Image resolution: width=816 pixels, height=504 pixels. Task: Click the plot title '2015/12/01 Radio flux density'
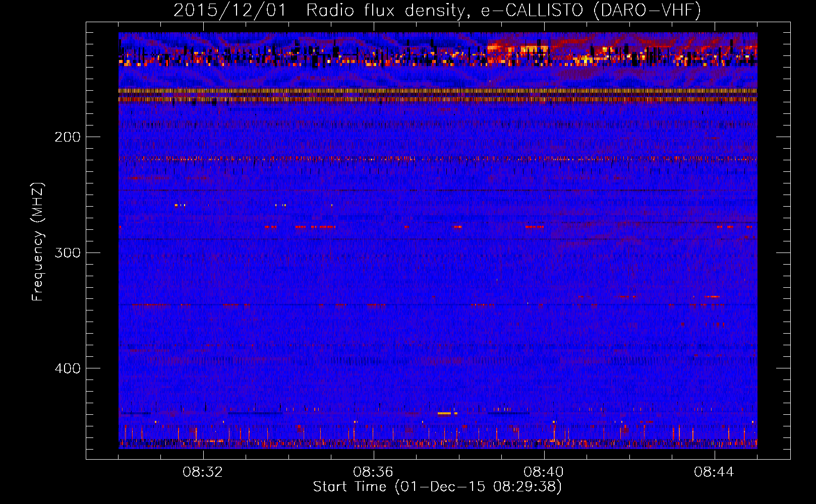pos(437,11)
